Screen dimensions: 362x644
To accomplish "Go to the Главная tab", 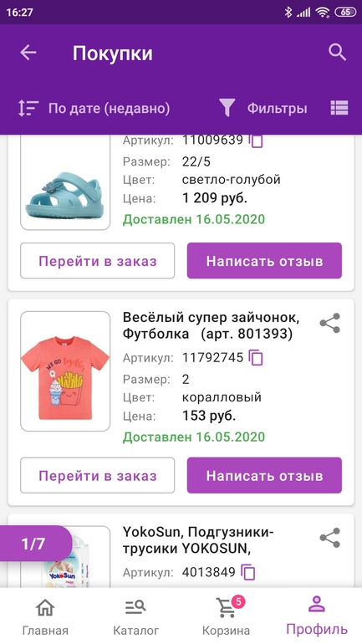I will click(x=45, y=616).
